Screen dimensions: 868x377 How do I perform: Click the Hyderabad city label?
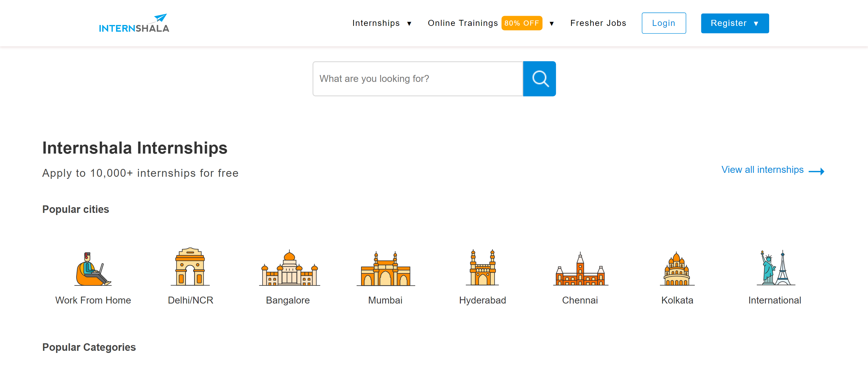(482, 300)
